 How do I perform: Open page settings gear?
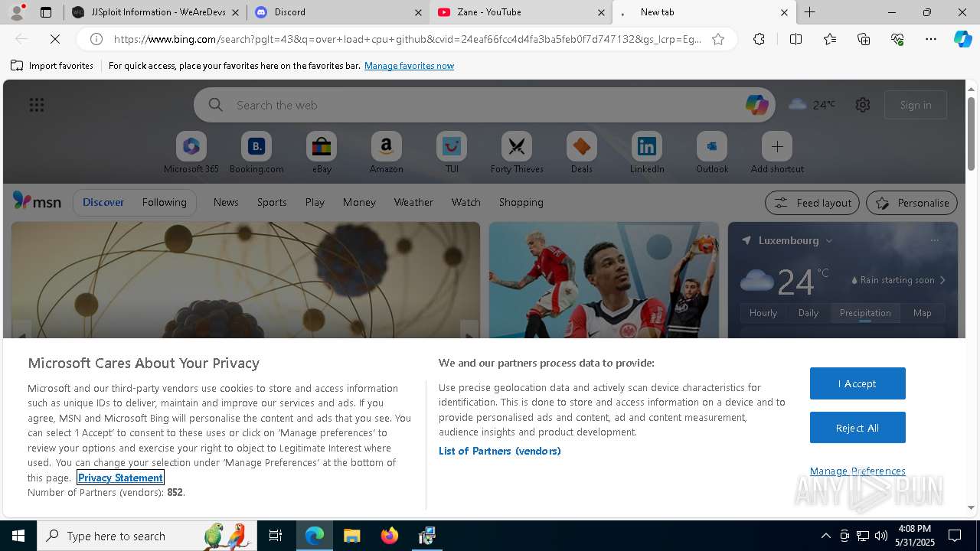(x=863, y=105)
